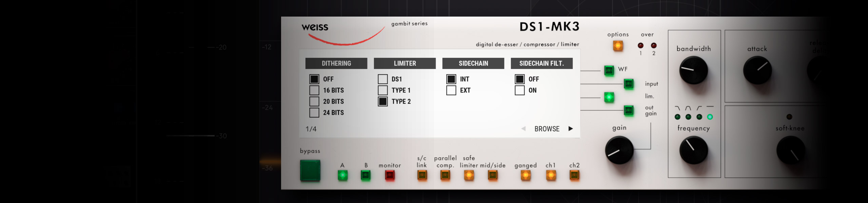Toggle the ch2 button
The height and width of the screenshot is (203, 868).
pos(574,175)
